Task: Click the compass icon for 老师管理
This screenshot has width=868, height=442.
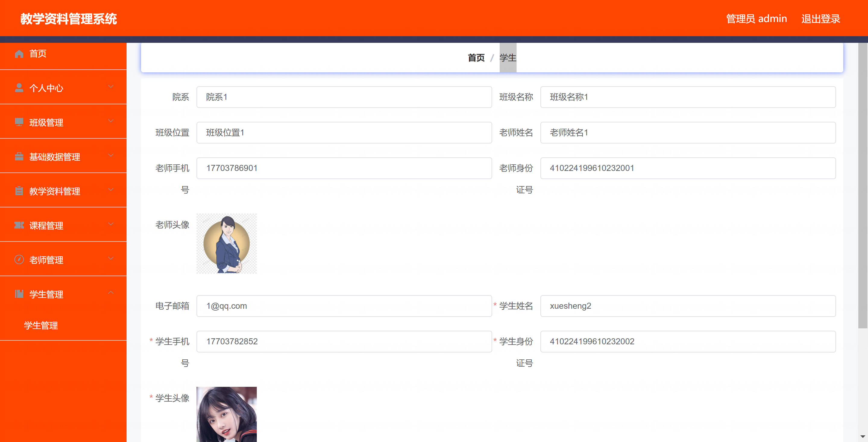Action: coord(19,260)
